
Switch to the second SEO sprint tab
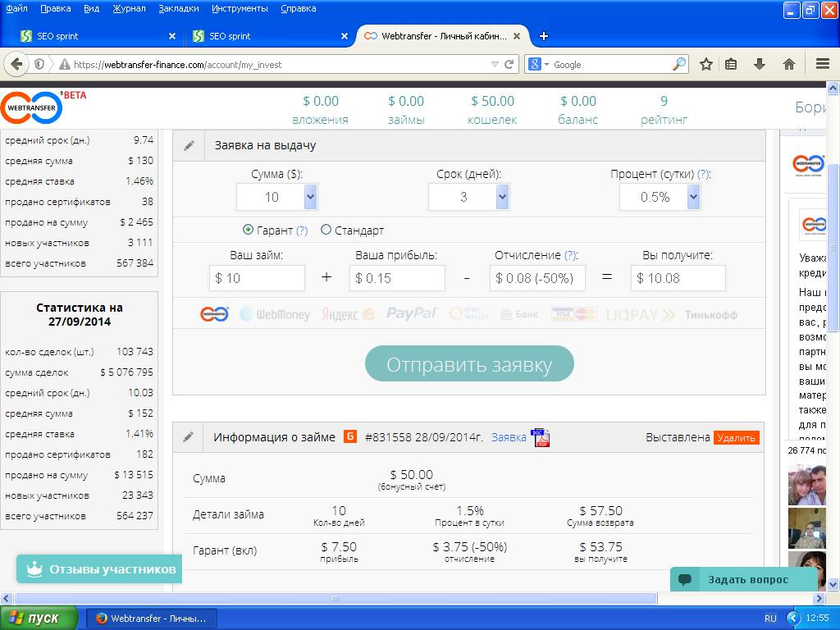268,36
